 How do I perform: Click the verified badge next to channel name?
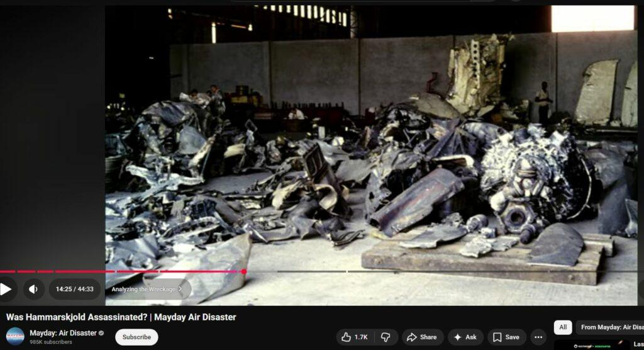pos(101,333)
